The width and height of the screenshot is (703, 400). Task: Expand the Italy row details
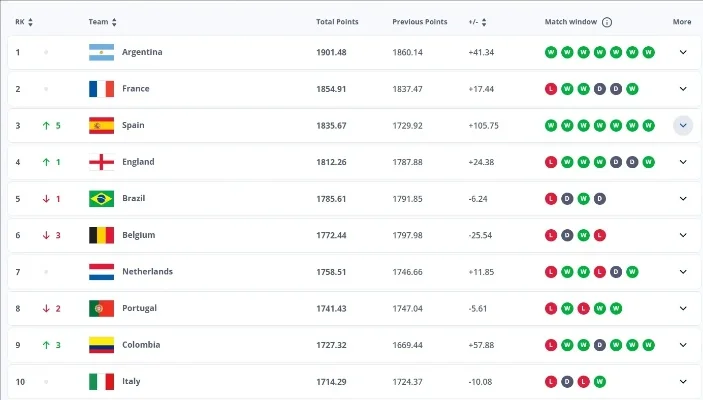(683, 382)
